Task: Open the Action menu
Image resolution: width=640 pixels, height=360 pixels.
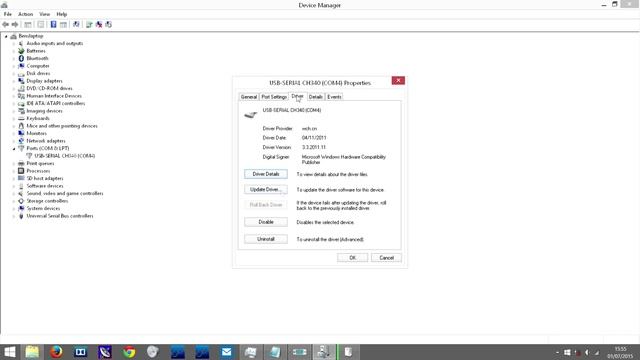Action: point(25,14)
